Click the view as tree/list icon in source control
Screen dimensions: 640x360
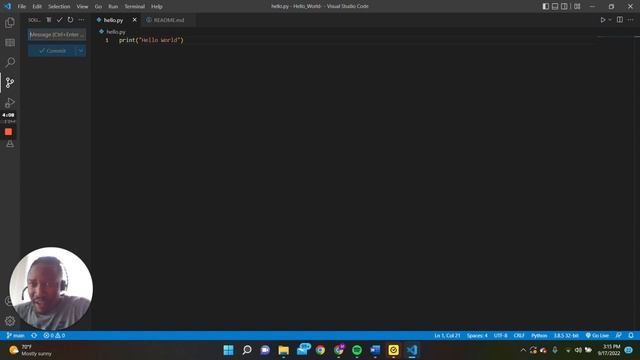click(49, 20)
